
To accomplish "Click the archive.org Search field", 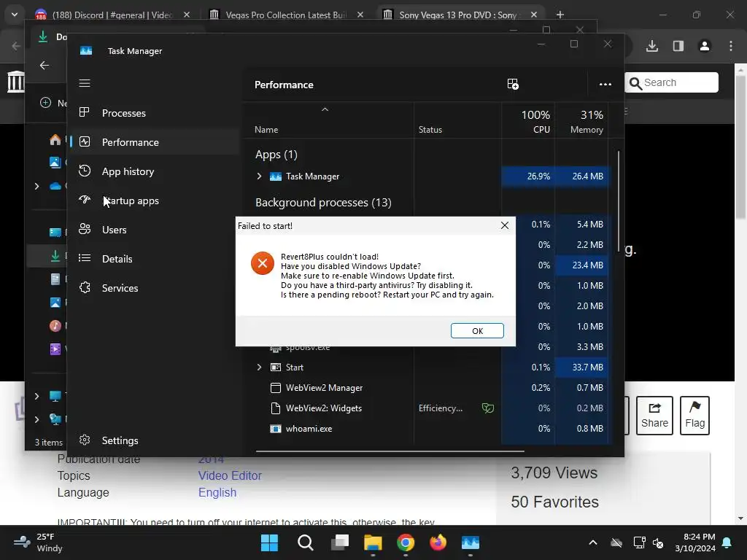I will [672, 82].
